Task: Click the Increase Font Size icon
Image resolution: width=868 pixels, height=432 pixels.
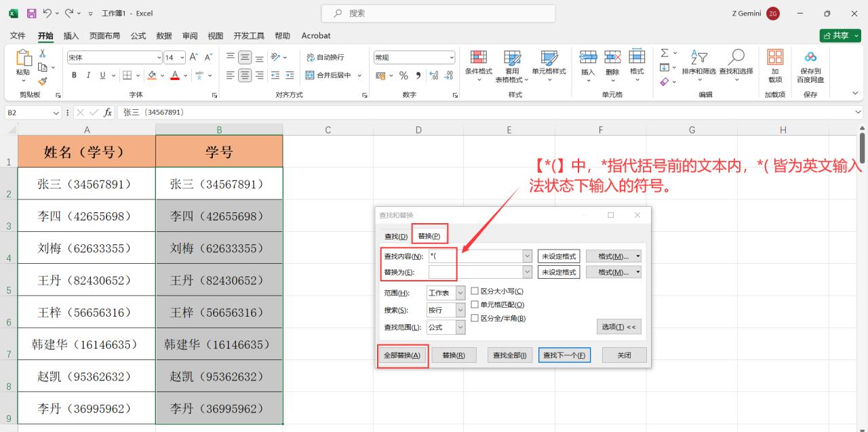Action: click(194, 58)
